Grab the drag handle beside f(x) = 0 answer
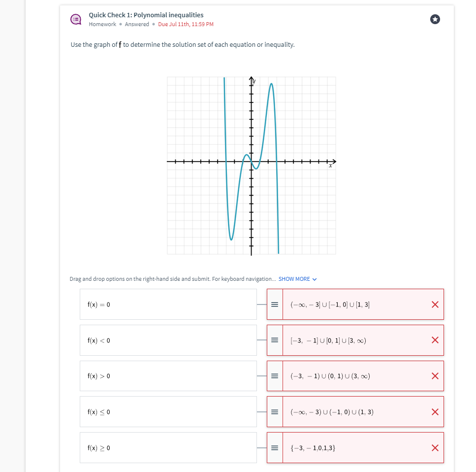Viewport: 476px width, 472px height. pyautogui.click(x=274, y=304)
